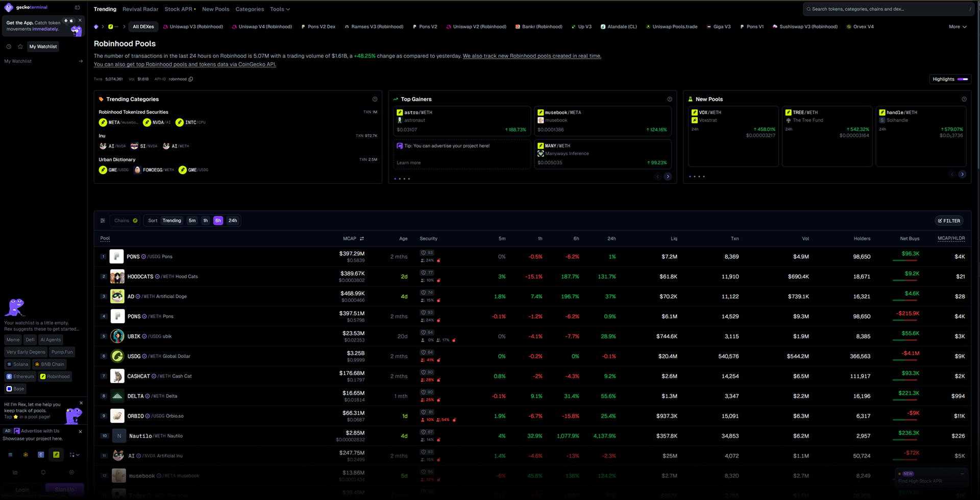The image size is (980, 500).
Task: Open the Tools dropdown menu
Action: 280,9
